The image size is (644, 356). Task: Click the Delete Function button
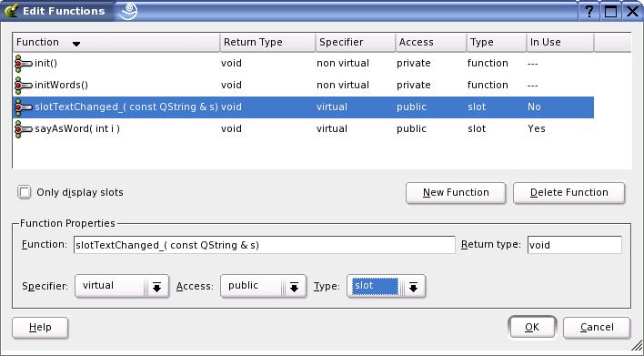[x=569, y=193]
